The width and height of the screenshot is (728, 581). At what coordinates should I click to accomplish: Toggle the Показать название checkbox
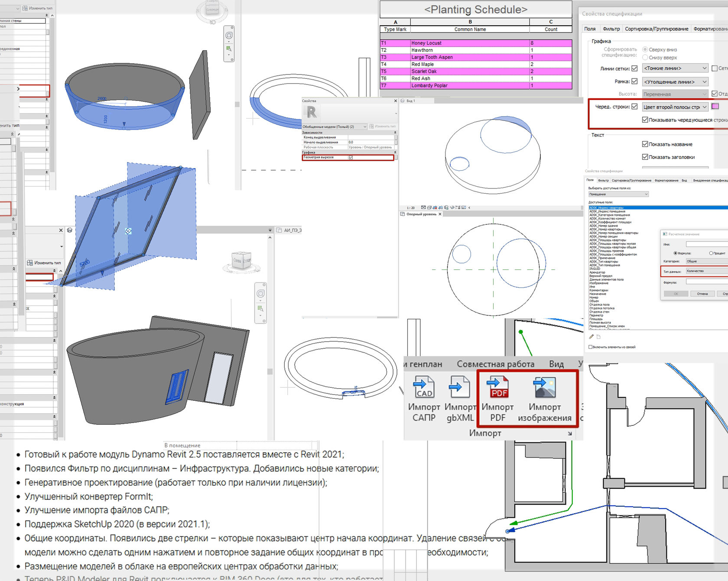[x=645, y=144]
